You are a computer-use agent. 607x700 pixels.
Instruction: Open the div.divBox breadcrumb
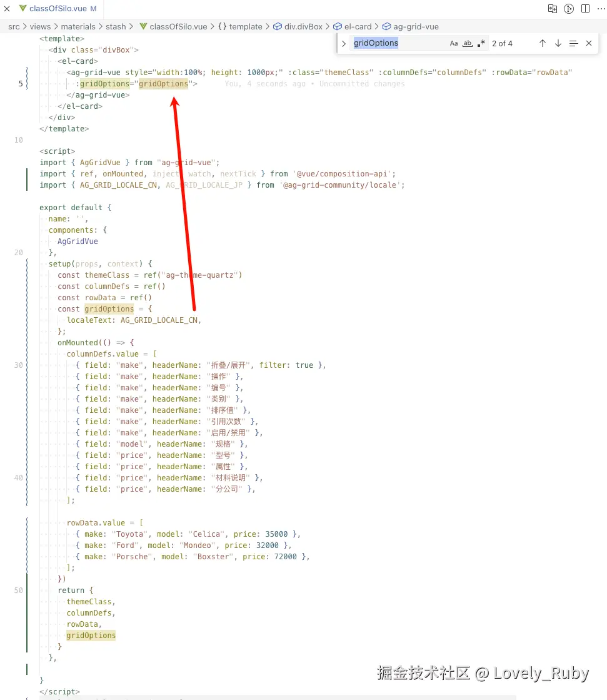(303, 27)
